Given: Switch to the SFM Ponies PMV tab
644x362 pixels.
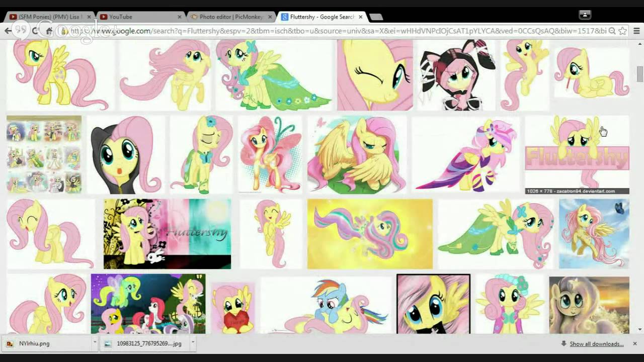Looking at the screenshot, I should [48, 17].
